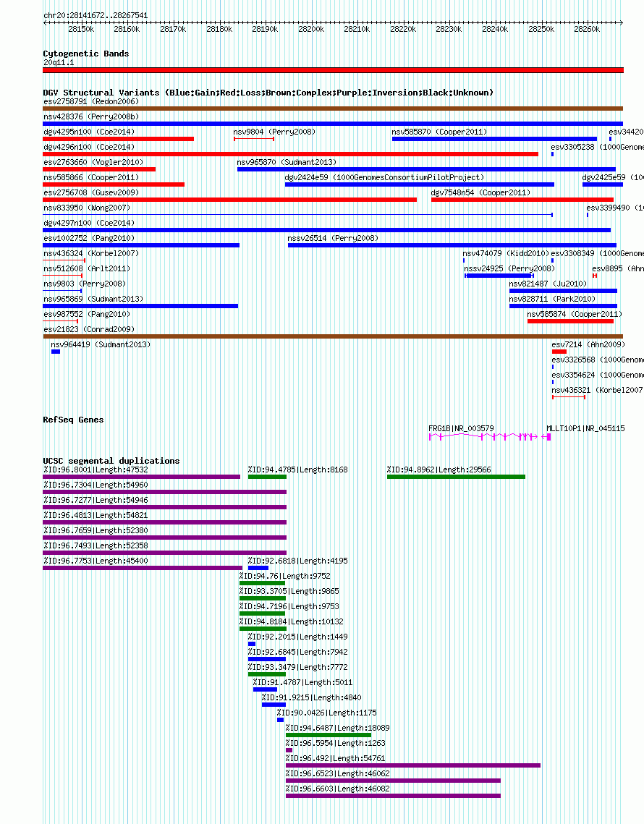Open esv2763660 (Vogler2010) variant

click(99, 169)
